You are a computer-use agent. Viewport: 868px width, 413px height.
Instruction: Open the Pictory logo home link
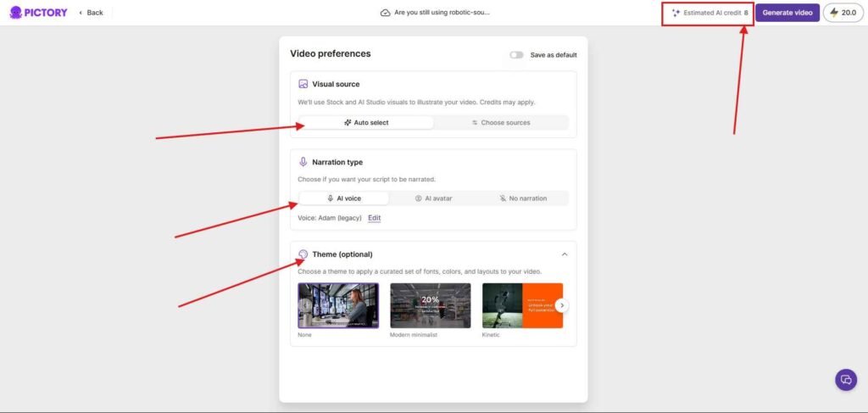[x=39, y=12]
